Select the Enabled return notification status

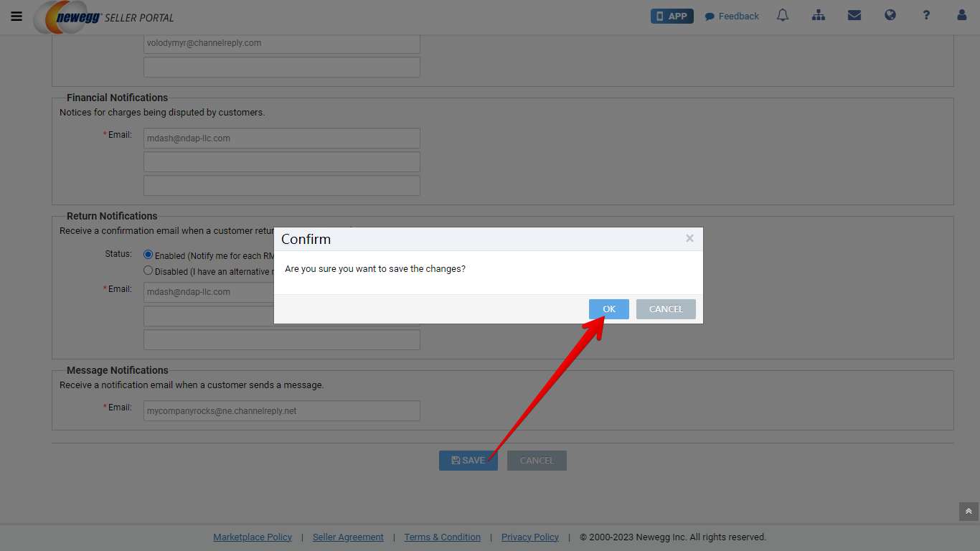pyautogui.click(x=149, y=255)
